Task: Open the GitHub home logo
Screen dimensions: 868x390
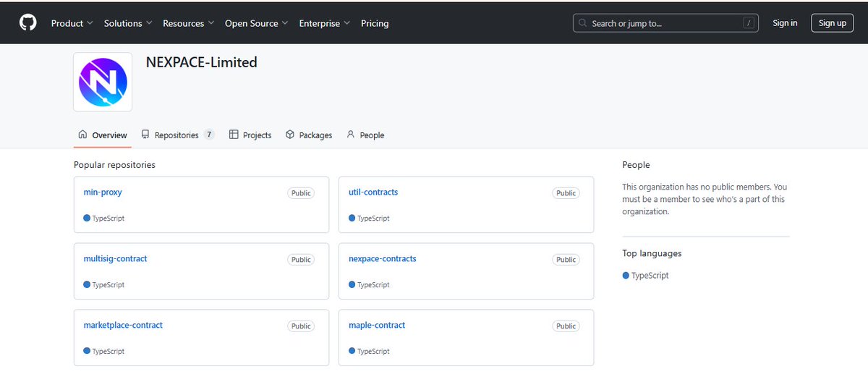Action: point(28,23)
